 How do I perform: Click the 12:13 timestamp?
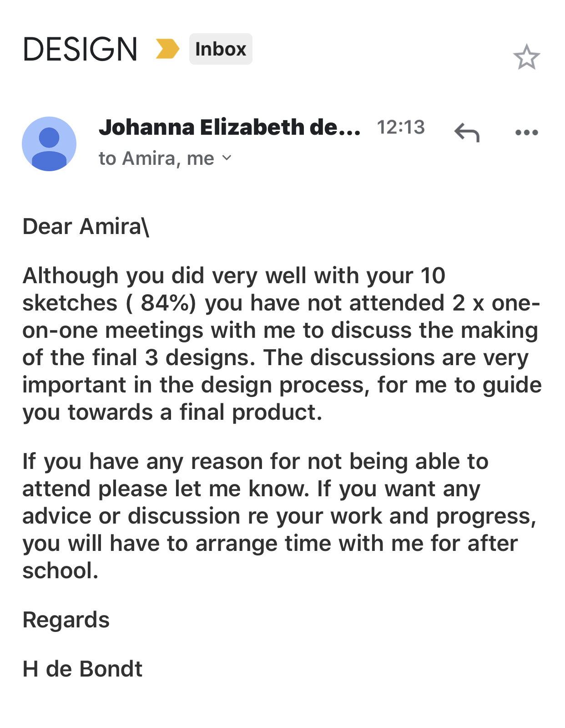point(400,127)
